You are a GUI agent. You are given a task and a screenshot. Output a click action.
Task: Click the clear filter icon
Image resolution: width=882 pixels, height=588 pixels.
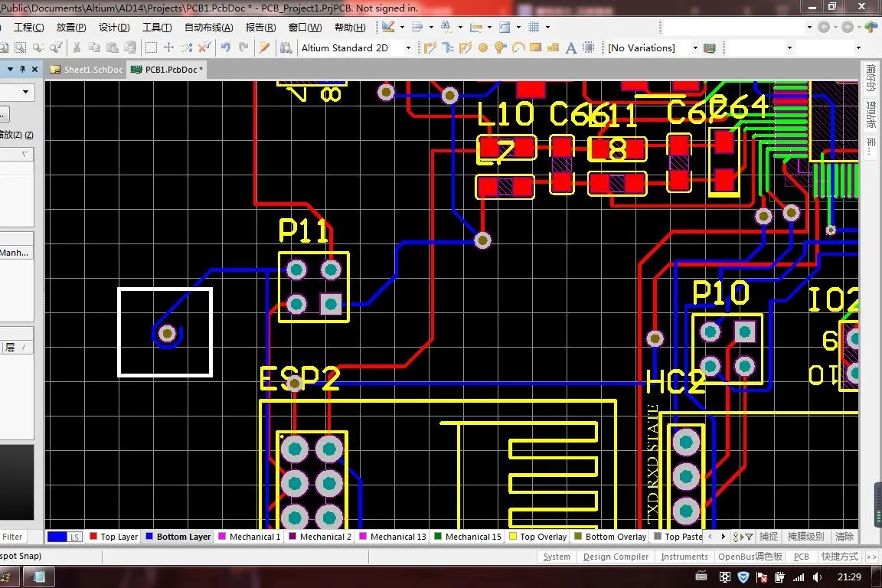point(204,47)
